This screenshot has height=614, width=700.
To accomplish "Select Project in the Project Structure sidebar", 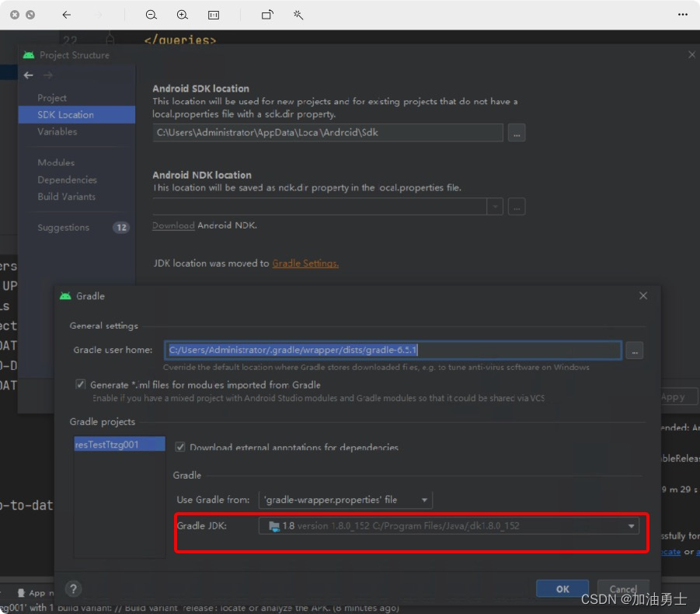I will coord(52,98).
